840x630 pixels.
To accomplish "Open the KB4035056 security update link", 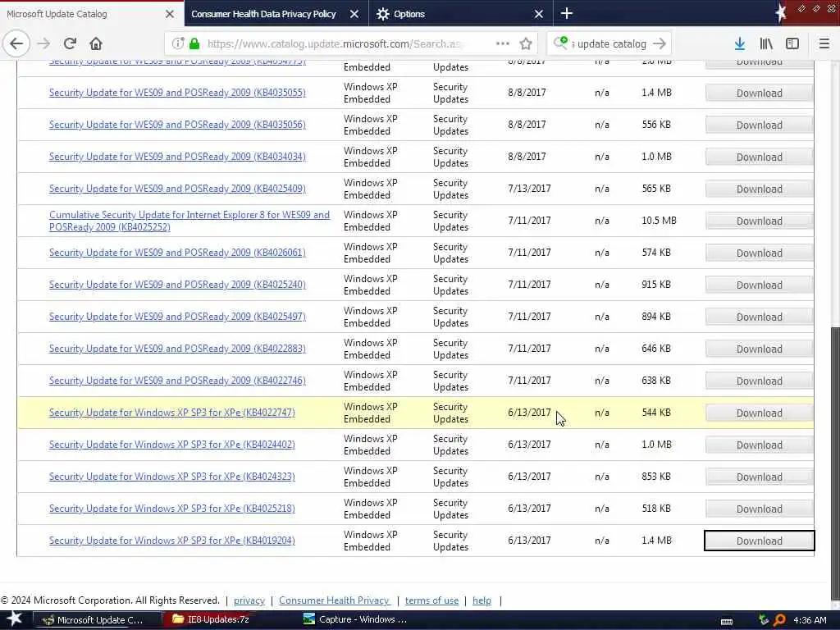I will point(177,125).
